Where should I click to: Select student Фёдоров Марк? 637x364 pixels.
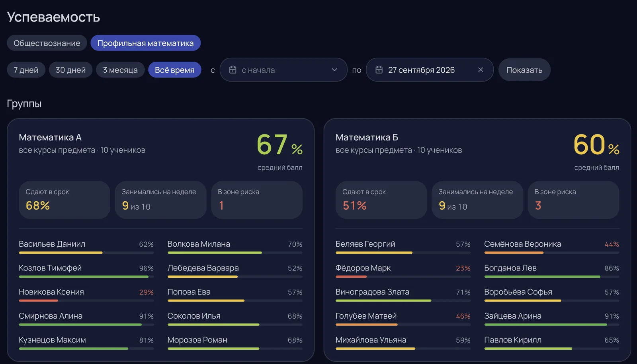coord(403,271)
